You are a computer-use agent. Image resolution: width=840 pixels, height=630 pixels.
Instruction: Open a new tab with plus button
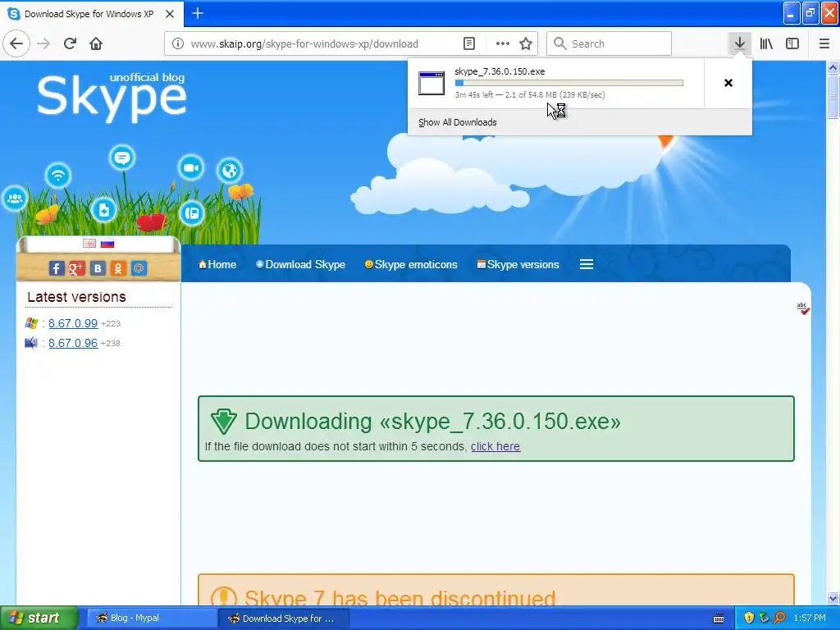tap(198, 13)
